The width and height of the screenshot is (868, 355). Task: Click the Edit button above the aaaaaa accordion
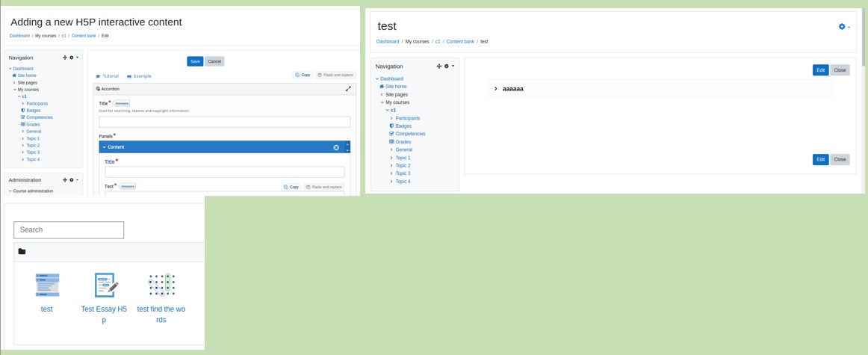click(x=820, y=70)
